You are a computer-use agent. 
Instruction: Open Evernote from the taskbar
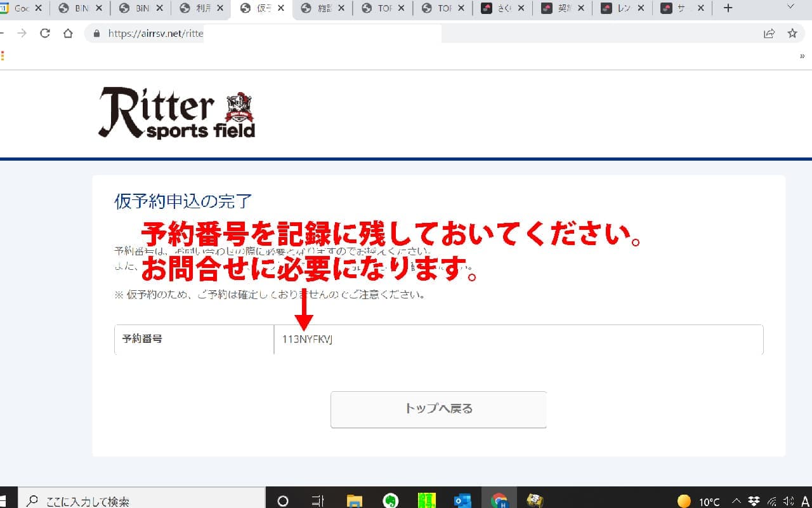(x=391, y=500)
